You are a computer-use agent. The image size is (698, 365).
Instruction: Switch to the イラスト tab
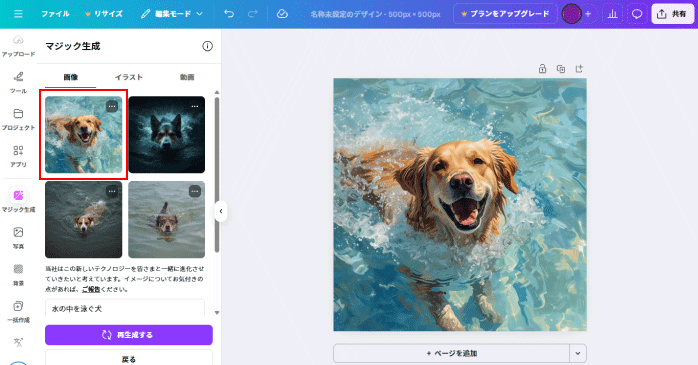129,77
